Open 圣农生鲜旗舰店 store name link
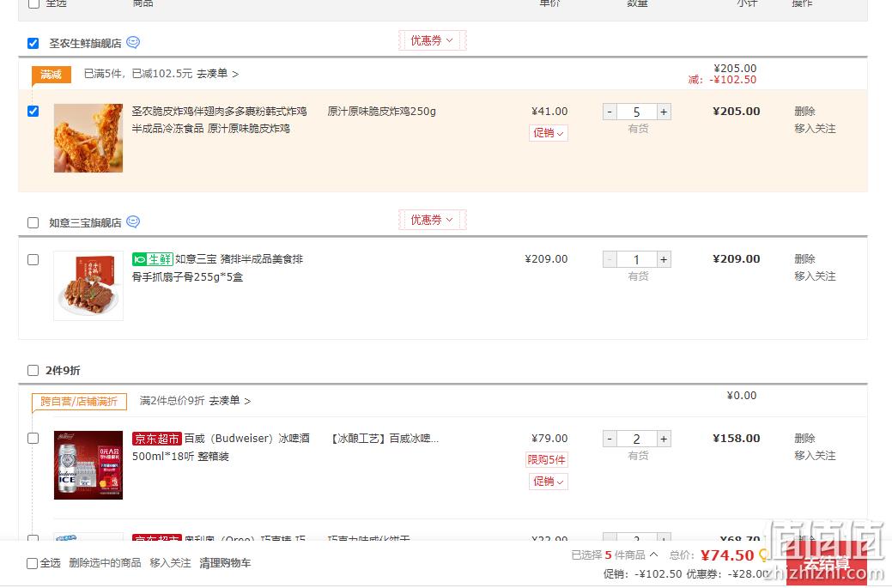Viewport: 892px width, 588px height. click(x=85, y=43)
